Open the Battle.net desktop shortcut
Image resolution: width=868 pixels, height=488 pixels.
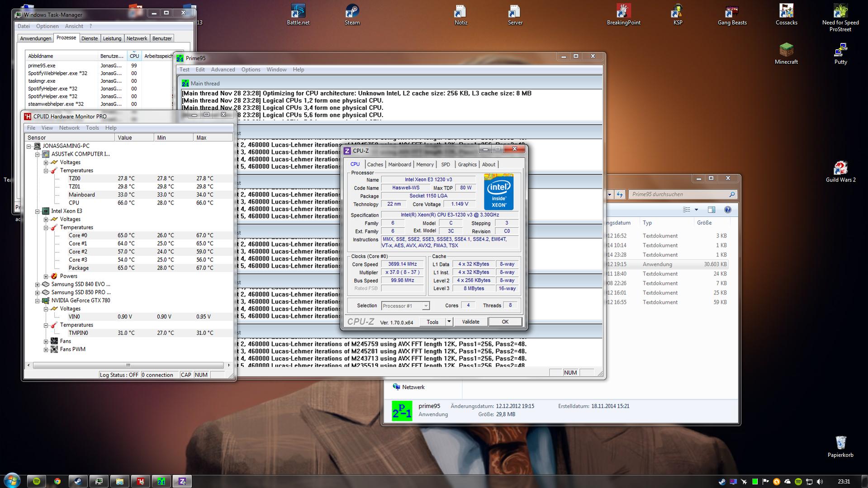[298, 12]
